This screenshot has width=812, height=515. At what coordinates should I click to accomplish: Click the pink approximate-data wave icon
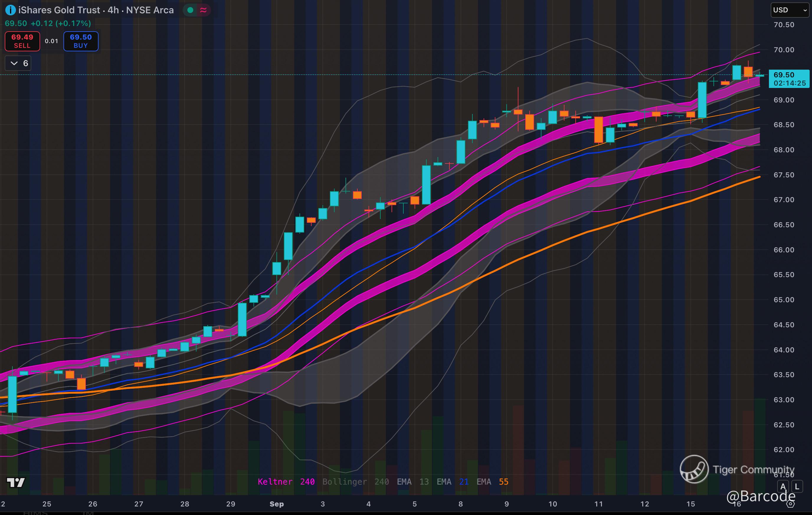[x=203, y=10]
